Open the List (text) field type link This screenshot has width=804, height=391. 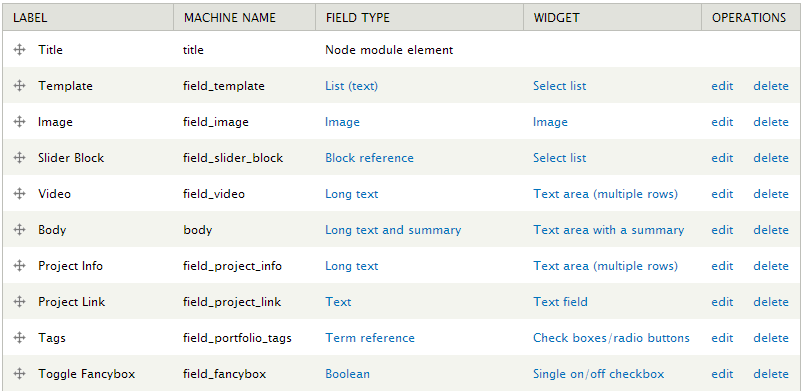click(x=351, y=86)
